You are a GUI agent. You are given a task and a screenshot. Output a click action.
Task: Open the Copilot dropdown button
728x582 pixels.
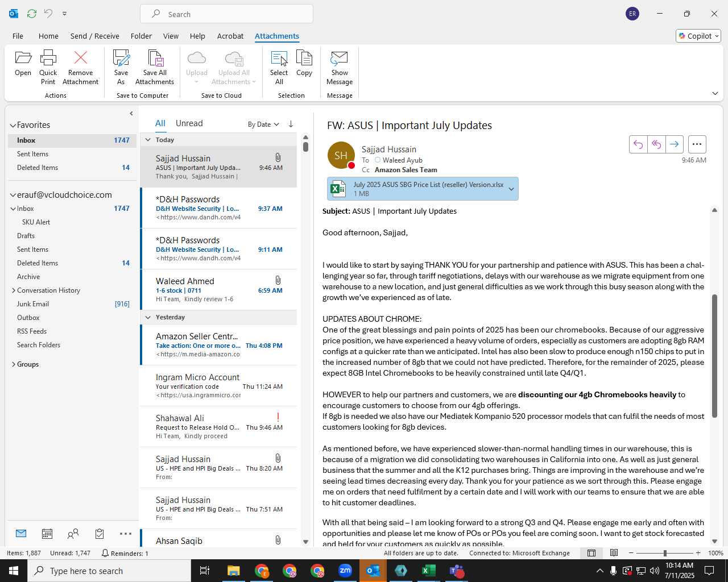pyautogui.click(x=698, y=36)
